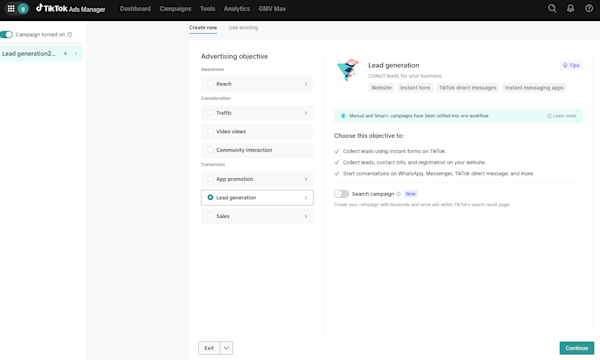Open the help question mark icon
The image size is (600, 360).
pos(589,8)
